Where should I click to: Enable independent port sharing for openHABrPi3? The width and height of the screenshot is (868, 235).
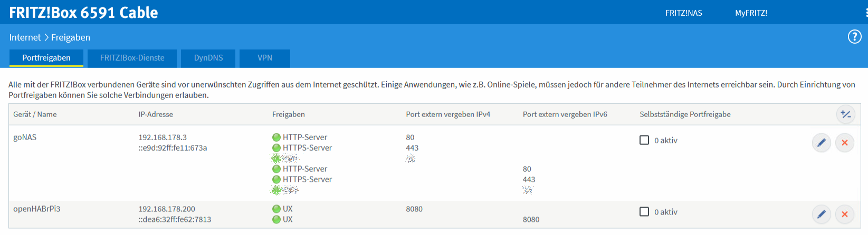(x=644, y=212)
